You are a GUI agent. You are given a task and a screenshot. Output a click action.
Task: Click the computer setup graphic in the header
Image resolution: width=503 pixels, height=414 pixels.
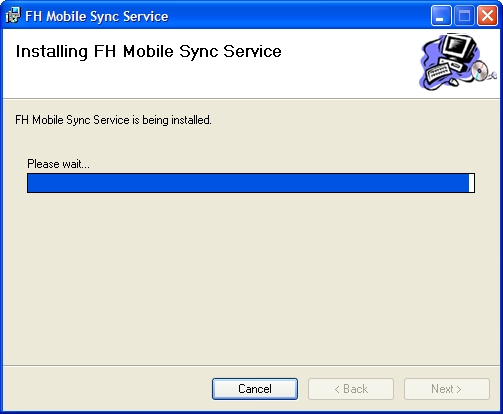click(458, 61)
